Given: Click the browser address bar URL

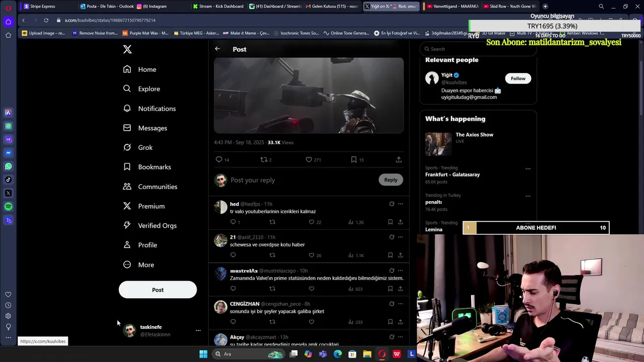Looking at the screenshot, I should tap(110, 20).
